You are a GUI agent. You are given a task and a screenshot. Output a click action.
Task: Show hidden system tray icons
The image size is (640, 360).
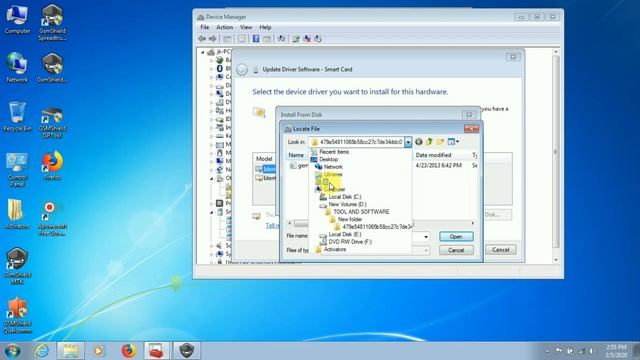pyautogui.click(x=547, y=351)
